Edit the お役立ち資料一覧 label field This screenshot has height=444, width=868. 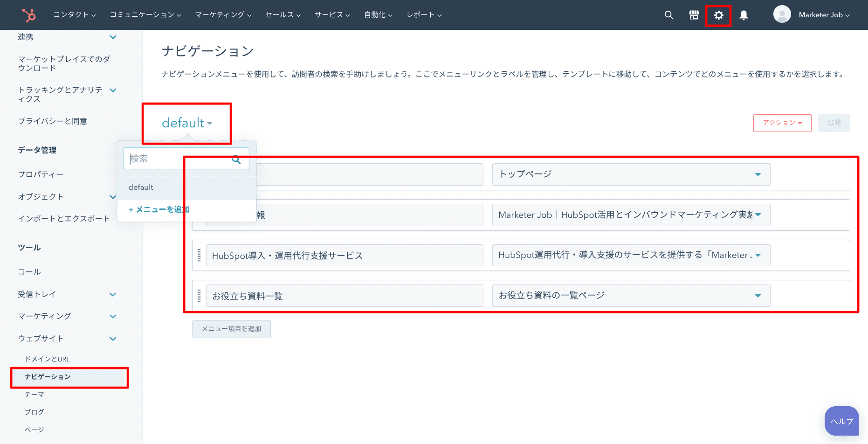coord(344,296)
